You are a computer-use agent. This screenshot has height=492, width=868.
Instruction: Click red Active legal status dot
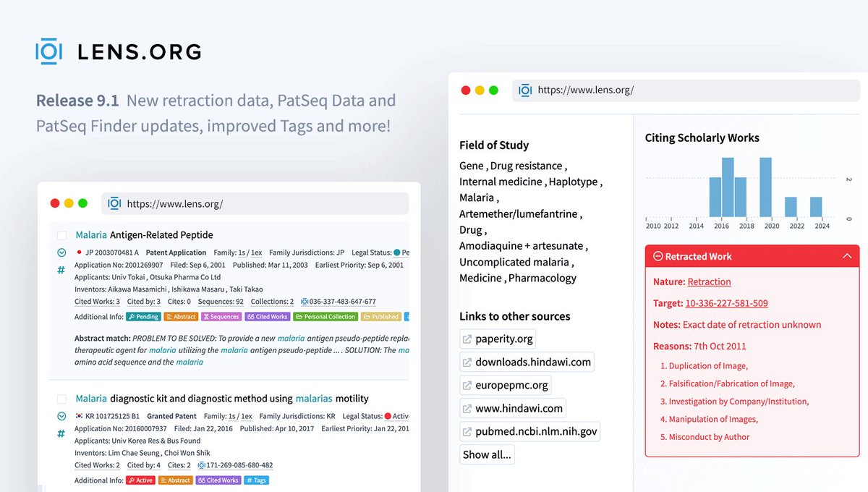[388, 416]
